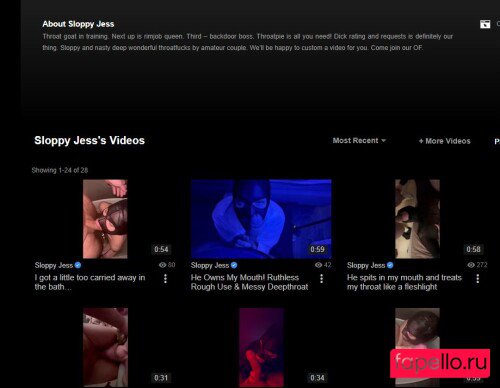500x388 pixels.
Task: Click the eye icon beside 272 views
Action: coord(471,265)
